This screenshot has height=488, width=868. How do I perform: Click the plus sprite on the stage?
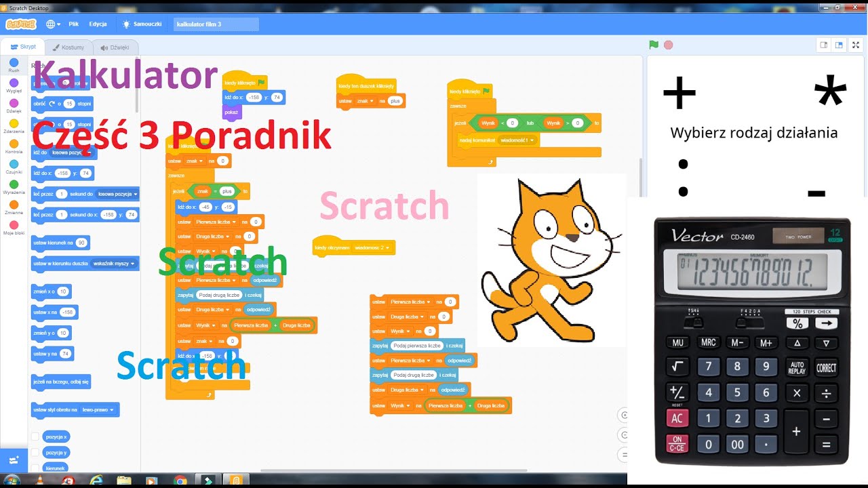[679, 93]
